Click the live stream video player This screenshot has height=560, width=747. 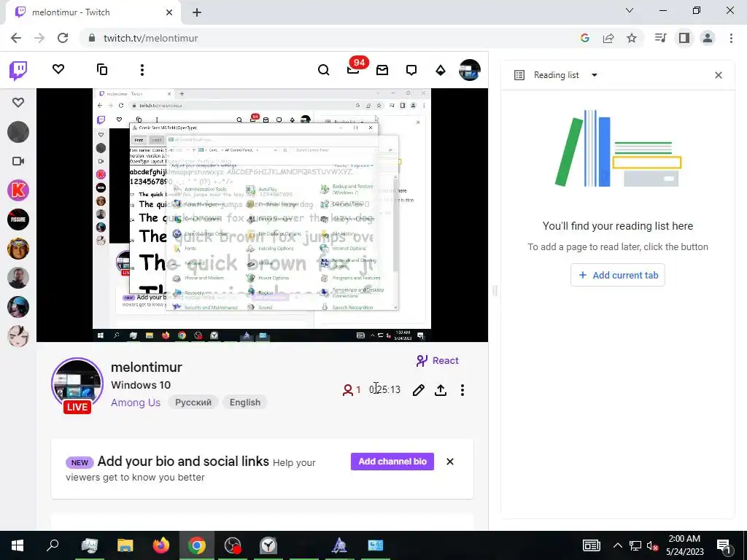tap(262, 215)
